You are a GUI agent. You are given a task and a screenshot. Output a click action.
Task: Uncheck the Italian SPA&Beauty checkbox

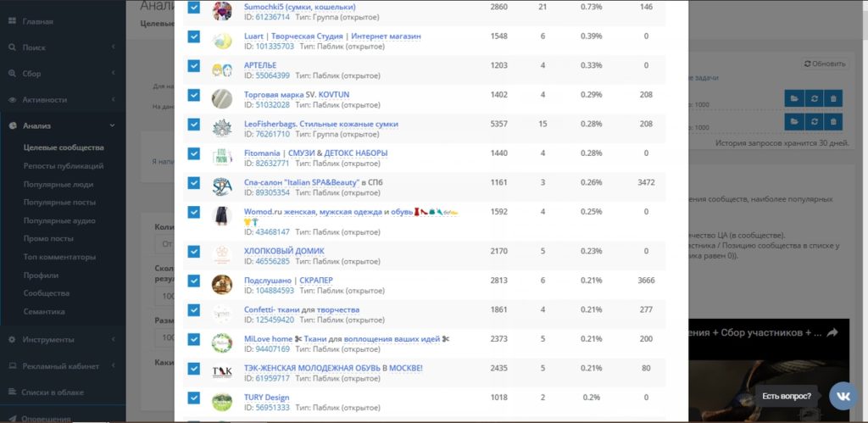(194, 183)
